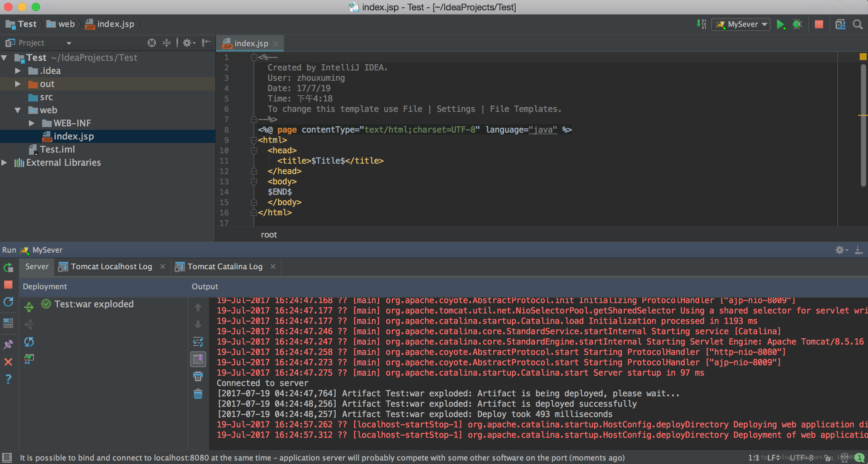Collapse the web folder in the project tree
Screen dimensions: 868x464
[18, 110]
